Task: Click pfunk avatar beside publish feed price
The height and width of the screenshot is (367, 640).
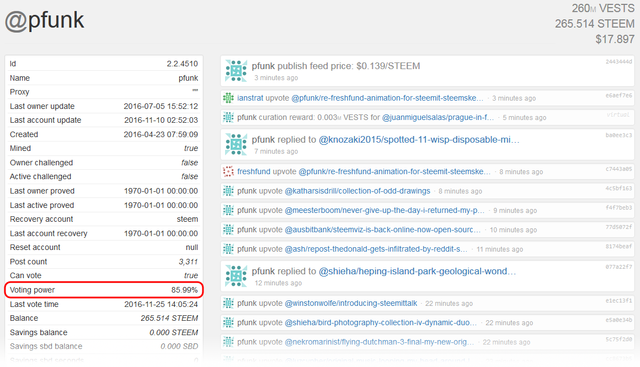Action: tap(236, 71)
